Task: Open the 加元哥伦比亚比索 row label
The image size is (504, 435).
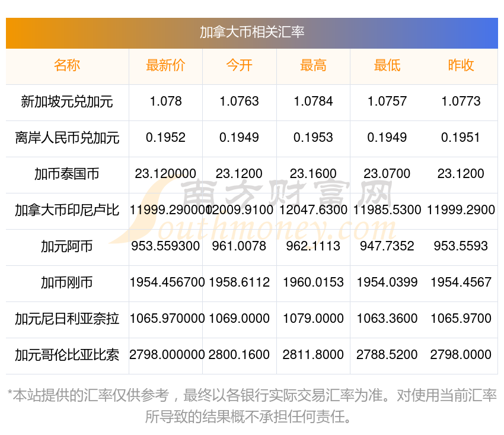Action: click(67, 355)
